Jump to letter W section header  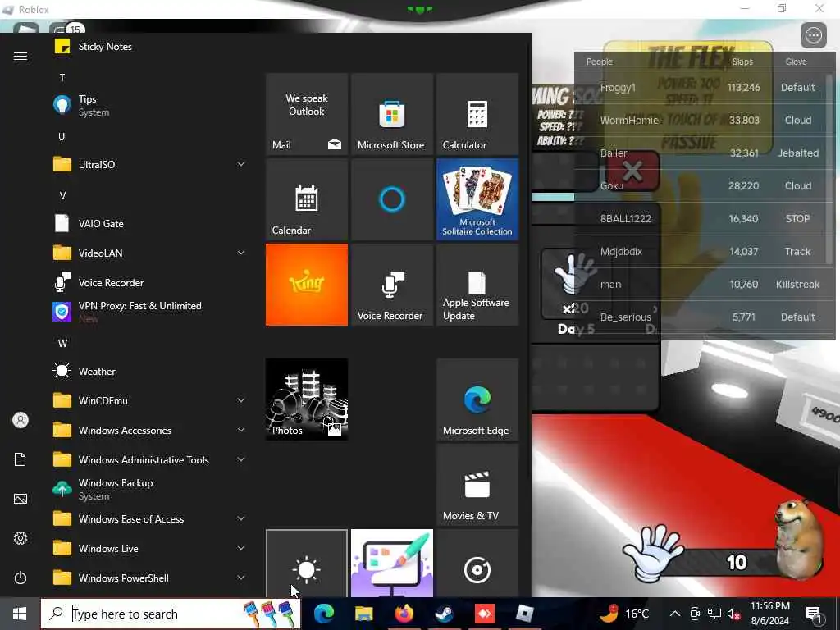point(62,344)
